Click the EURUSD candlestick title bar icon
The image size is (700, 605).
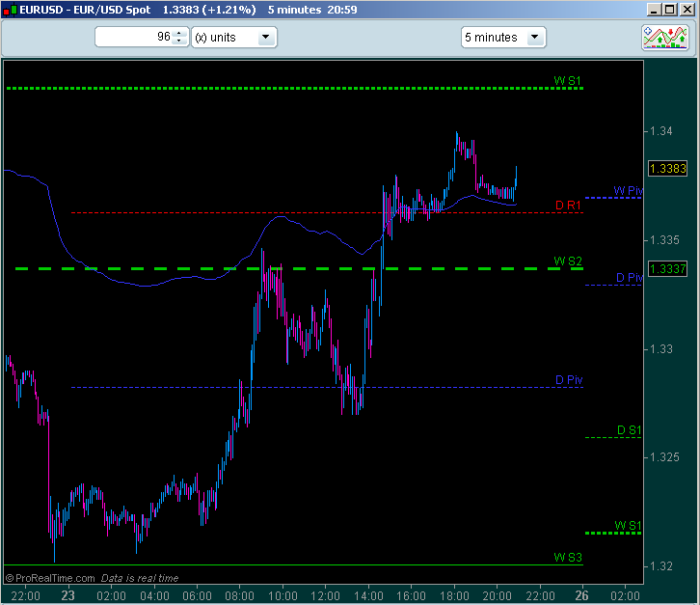[10, 10]
